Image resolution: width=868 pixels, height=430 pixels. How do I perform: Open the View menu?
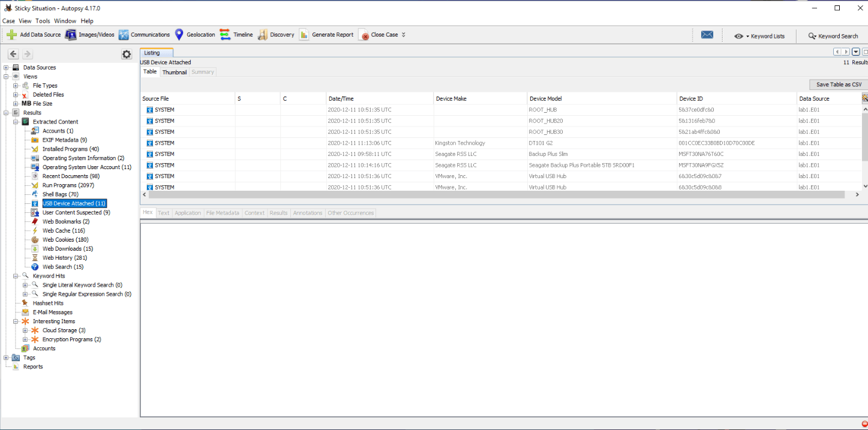[x=25, y=21]
